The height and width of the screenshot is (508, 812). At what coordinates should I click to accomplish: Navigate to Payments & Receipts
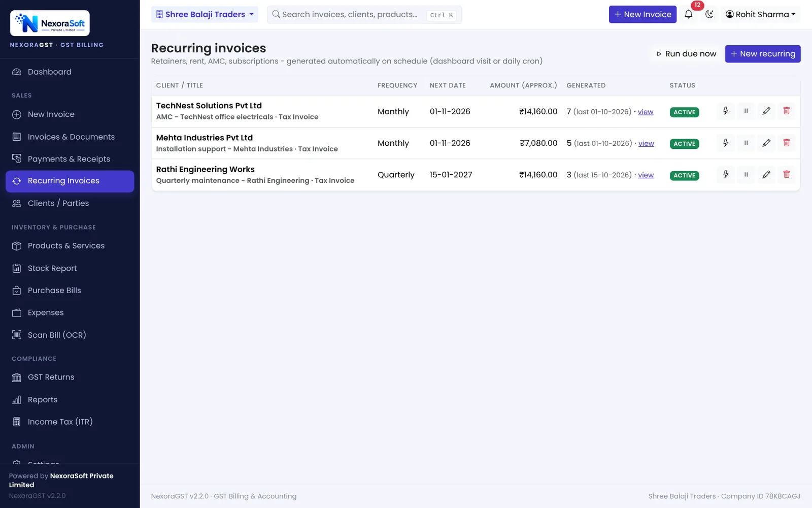(x=70, y=159)
